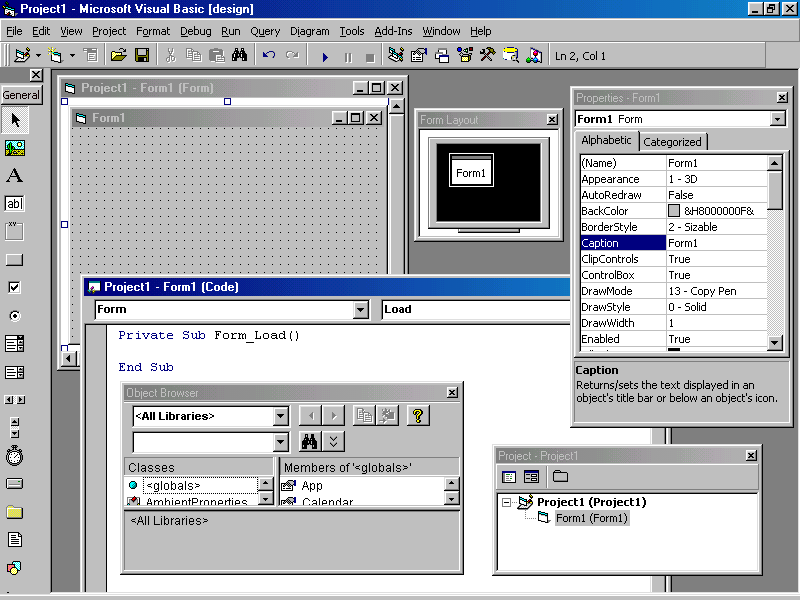Viewport: 800px width, 600px height.
Task: Click the Add Form toolbar icon
Action: 55,55
